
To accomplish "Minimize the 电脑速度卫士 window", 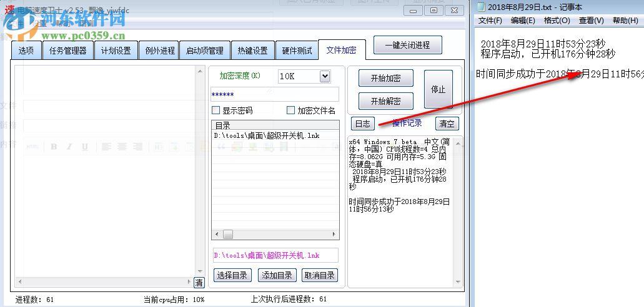I will (x=413, y=10).
